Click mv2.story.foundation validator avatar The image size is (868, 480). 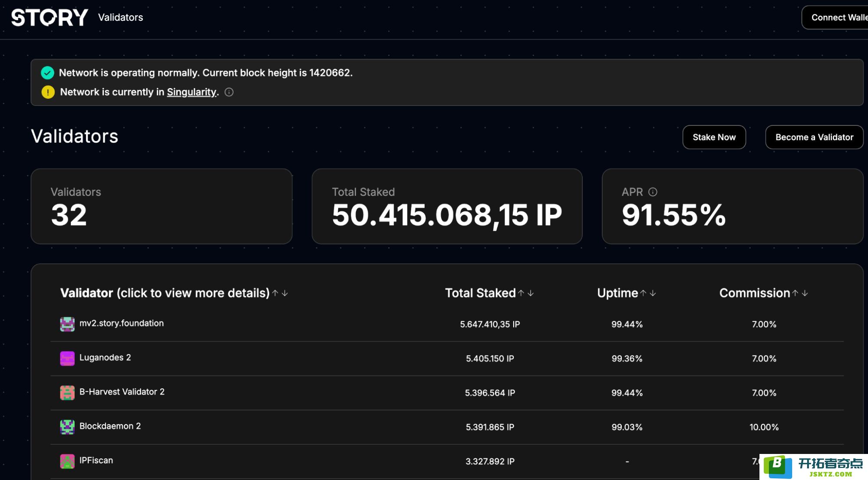pos(67,324)
